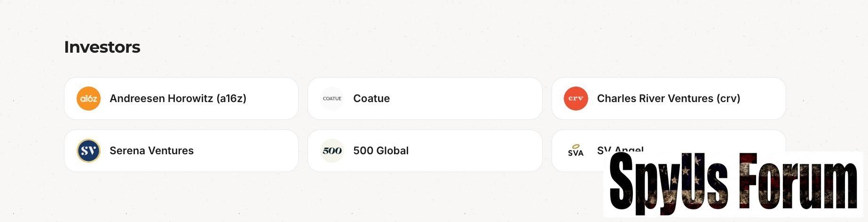Image resolution: width=868 pixels, height=222 pixels.
Task: Click the Coatue logo icon
Action: pos(332,99)
